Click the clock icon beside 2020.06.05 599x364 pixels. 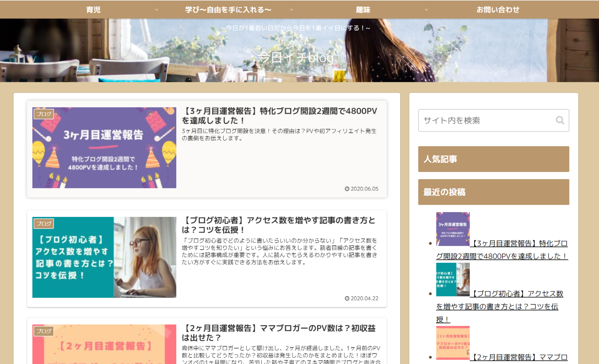tap(347, 189)
